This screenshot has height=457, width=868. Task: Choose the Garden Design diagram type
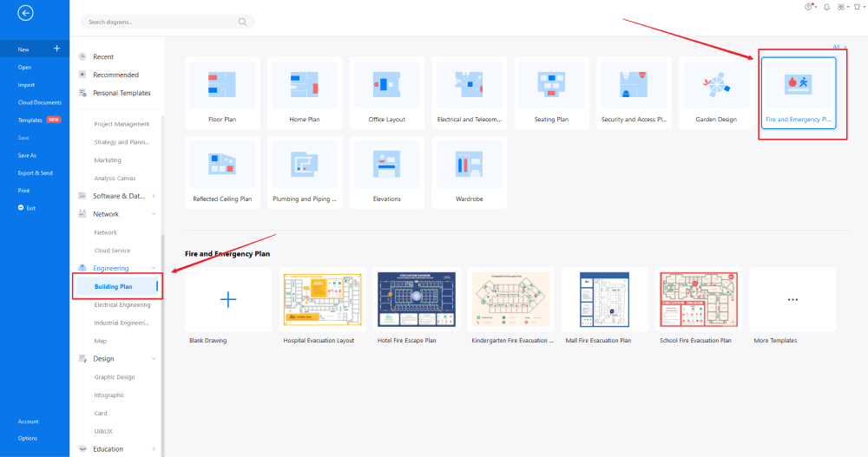[716, 85]
